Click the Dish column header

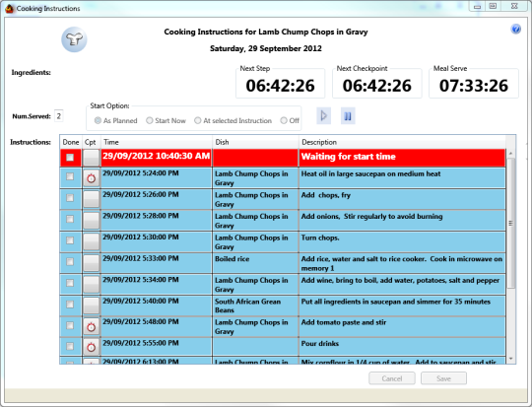click(x=255, y=142)
